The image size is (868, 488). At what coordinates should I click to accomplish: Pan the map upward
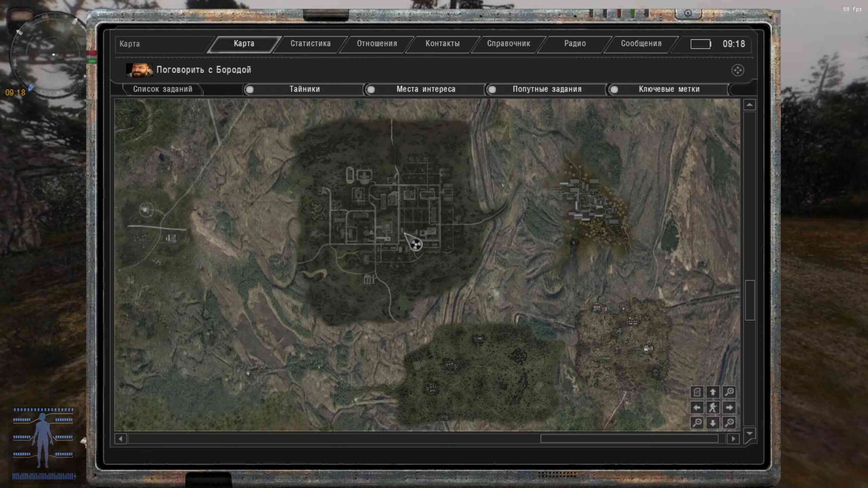pyautogui.click(x=713, y=392)
